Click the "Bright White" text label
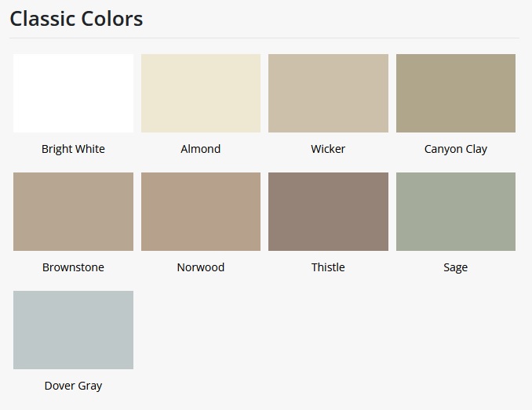This screenshot has width=532, height=410. pos(73,149)
